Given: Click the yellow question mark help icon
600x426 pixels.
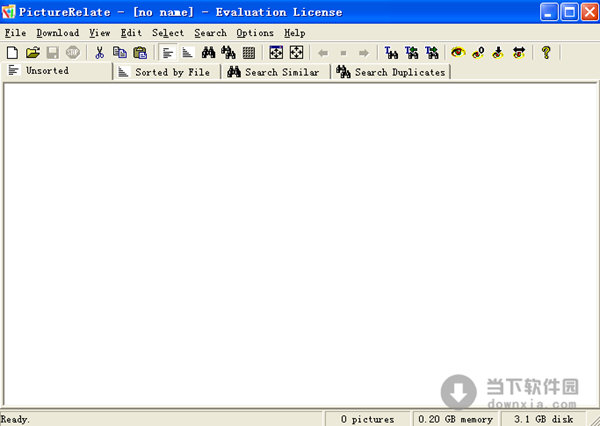Looking at the screenshot, I should (x=546, y=52).
